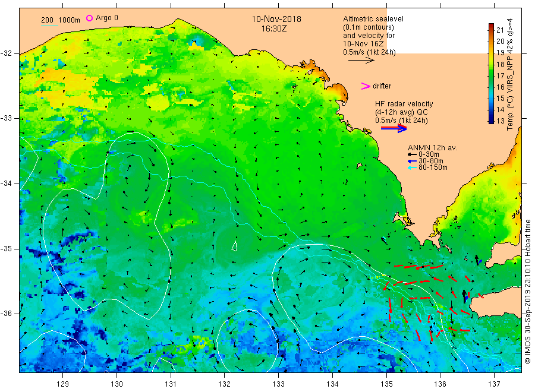
Task: Click the -33 latitude axis label
Action: coord(6,118)
